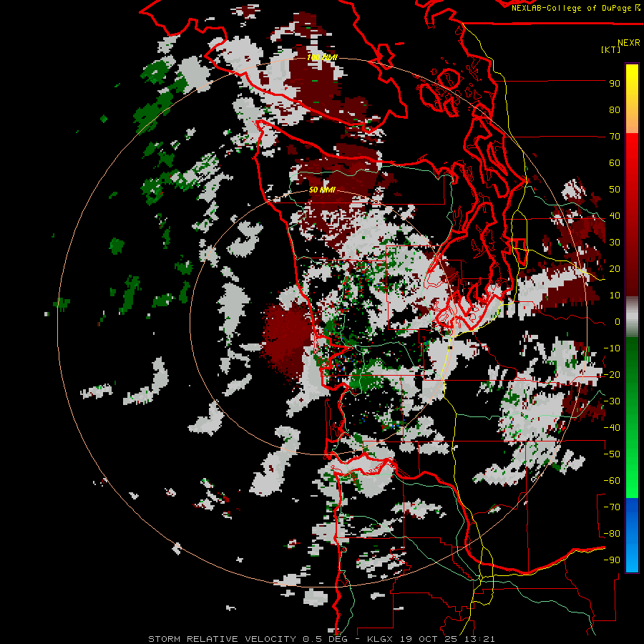Select the 50 NMI range ring label
This screenshot has width=644, height=644.
tap(323, 190)
